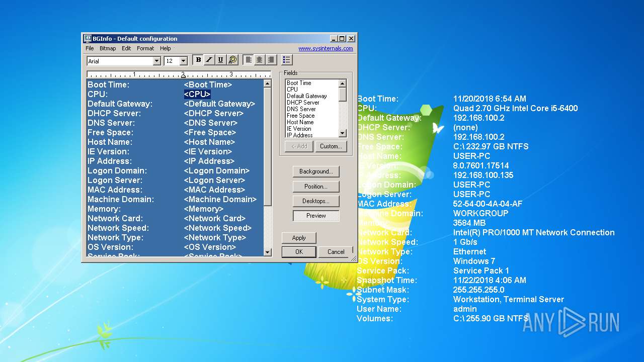Click the Host Name: label in editor
The height and width of the screenshot is (362, 644).
point(111,142)
